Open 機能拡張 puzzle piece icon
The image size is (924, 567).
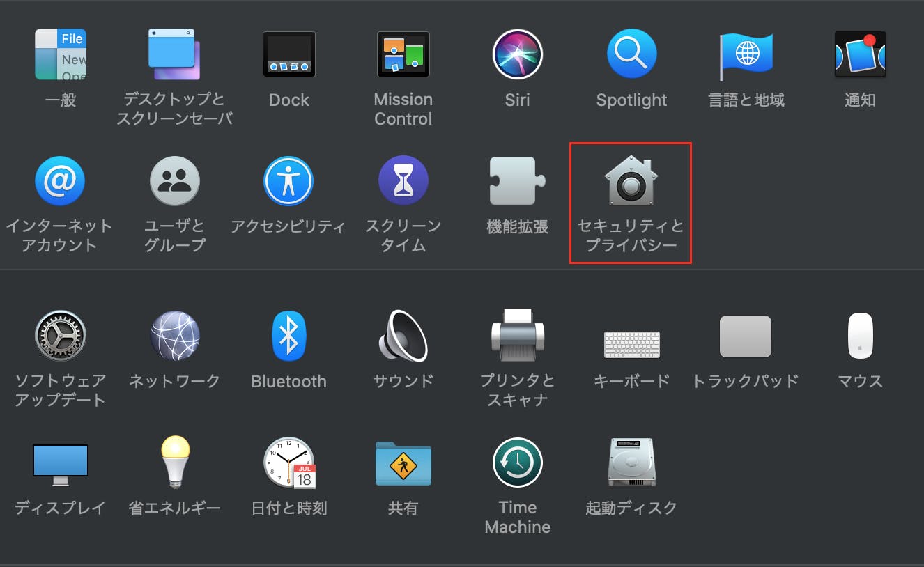[517, 181]
